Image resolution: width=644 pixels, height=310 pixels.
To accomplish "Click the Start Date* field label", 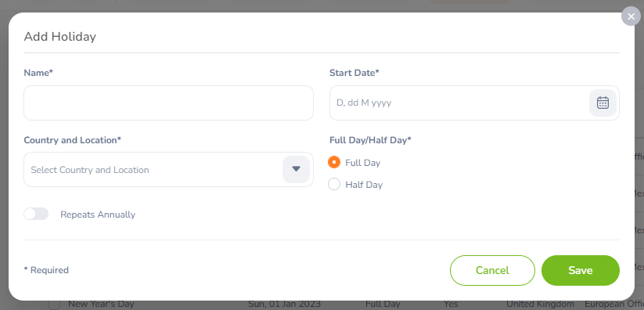I will pos(354,73).
